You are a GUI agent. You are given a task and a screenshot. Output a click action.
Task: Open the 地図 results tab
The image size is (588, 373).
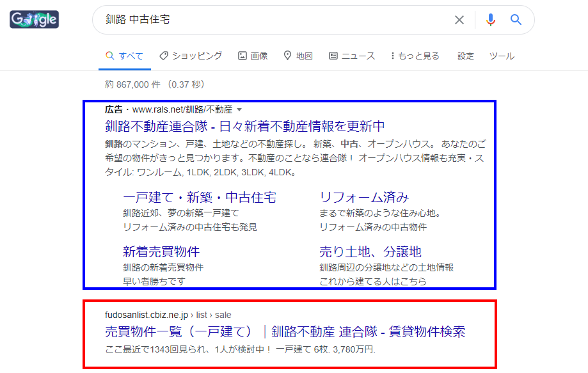298,56
